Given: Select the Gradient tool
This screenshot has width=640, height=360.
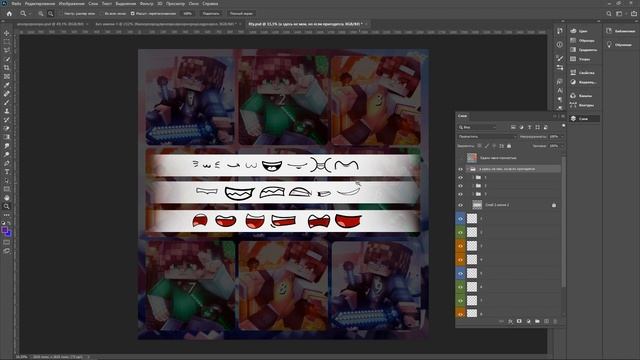Looking at the screenshot, I should coord(7,137).
